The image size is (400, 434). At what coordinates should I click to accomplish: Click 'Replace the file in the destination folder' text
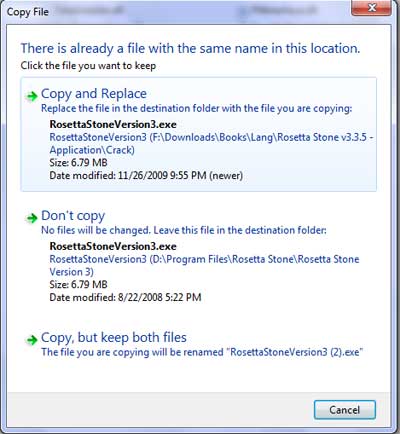click(196, 108)
